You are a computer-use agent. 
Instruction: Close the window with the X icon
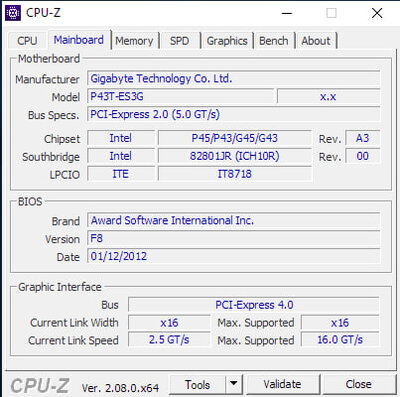[x=377, y=13]
